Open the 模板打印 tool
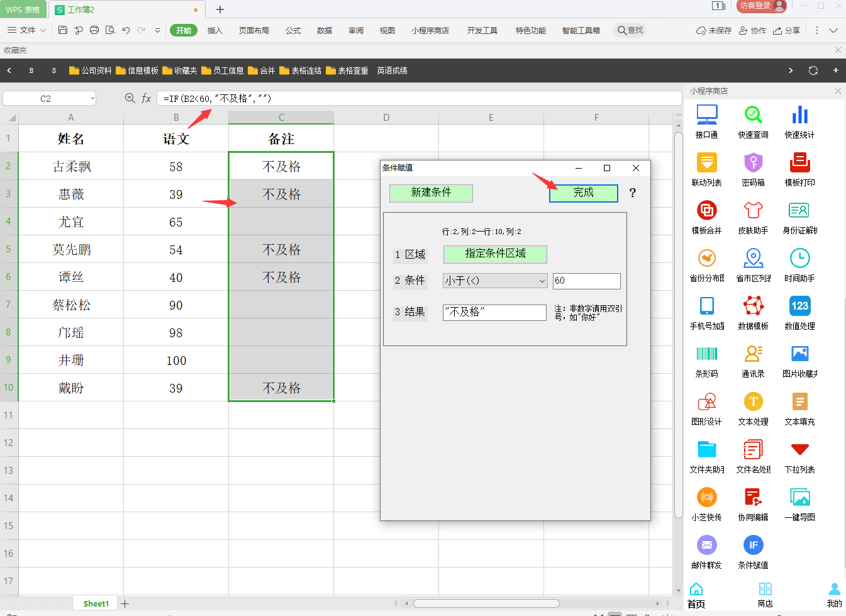Viewport: 846px width, 616px height. tap(799, 169)
